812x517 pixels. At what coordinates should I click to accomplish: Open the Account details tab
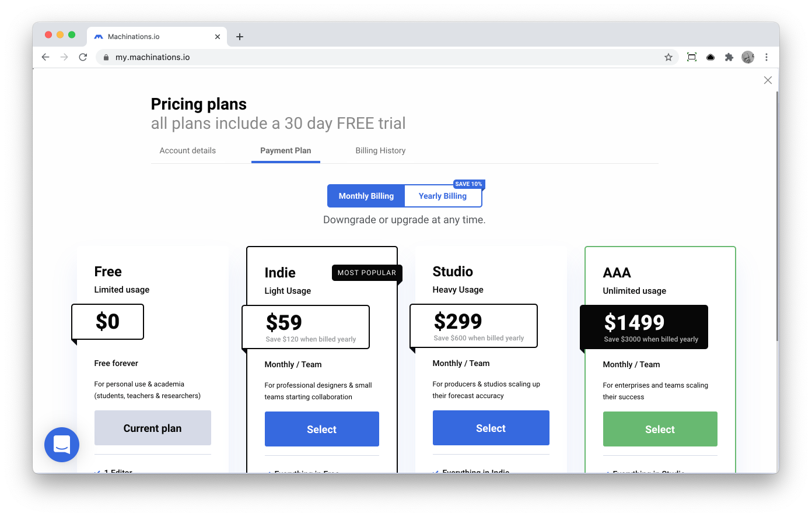click(188, 150)
